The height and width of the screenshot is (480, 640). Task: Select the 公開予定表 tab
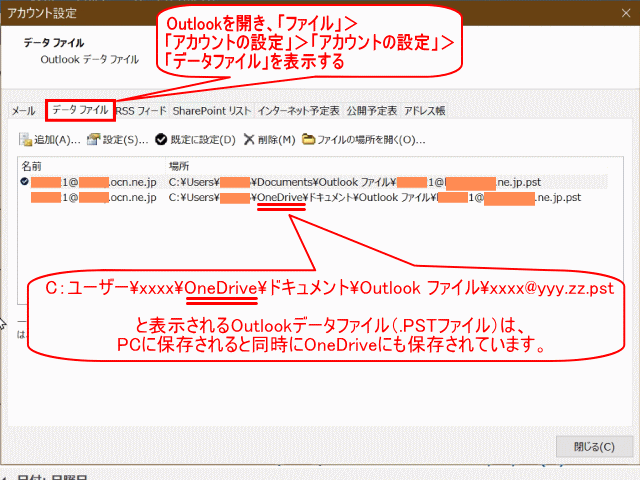[x=371, y=111]
